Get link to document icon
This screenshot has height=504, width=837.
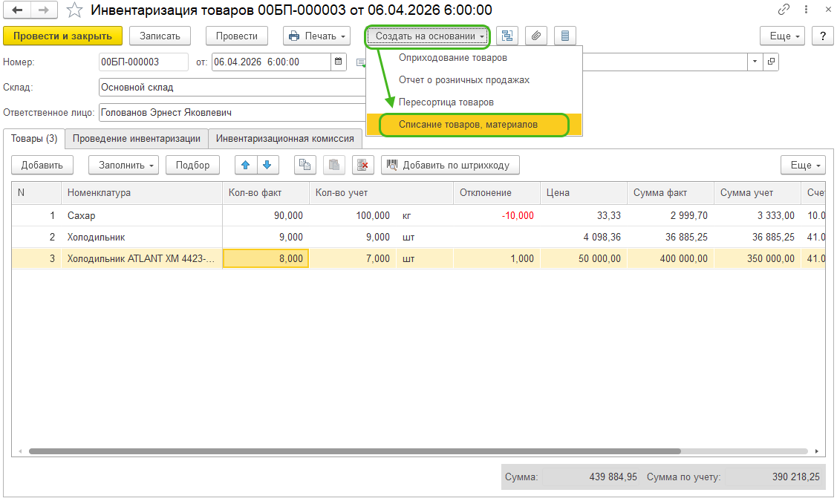(784, 10)
